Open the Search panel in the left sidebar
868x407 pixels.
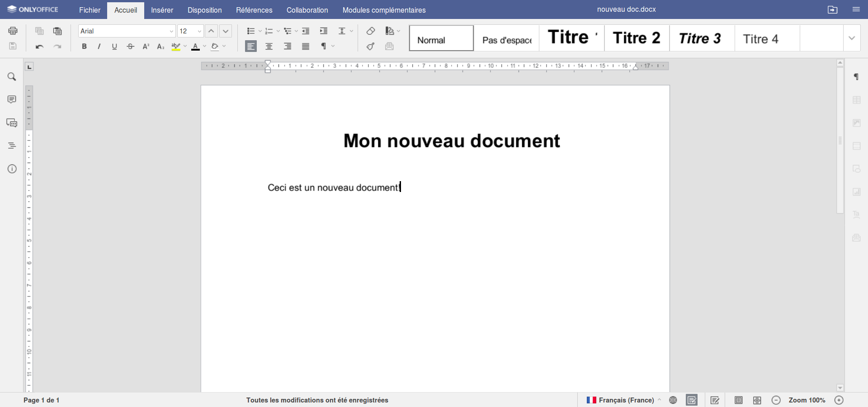pyautogui.click(x=12, y=77)
